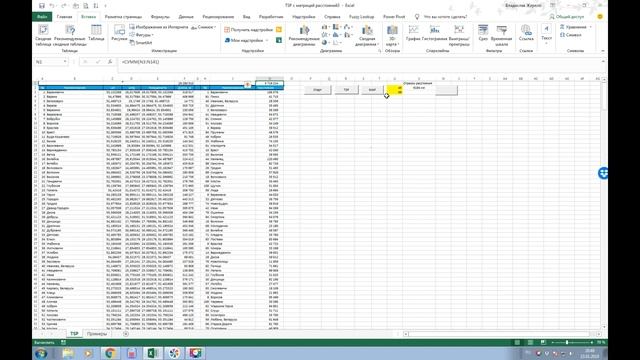
Task: Insert a Table (Таблица)
Action: tap(96, 33)
